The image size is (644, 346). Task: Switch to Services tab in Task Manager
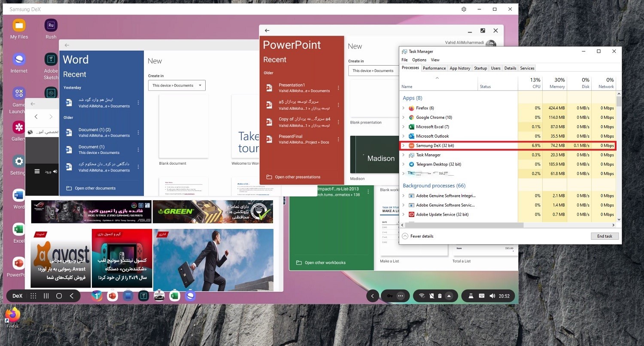click(x=527, y=68)
